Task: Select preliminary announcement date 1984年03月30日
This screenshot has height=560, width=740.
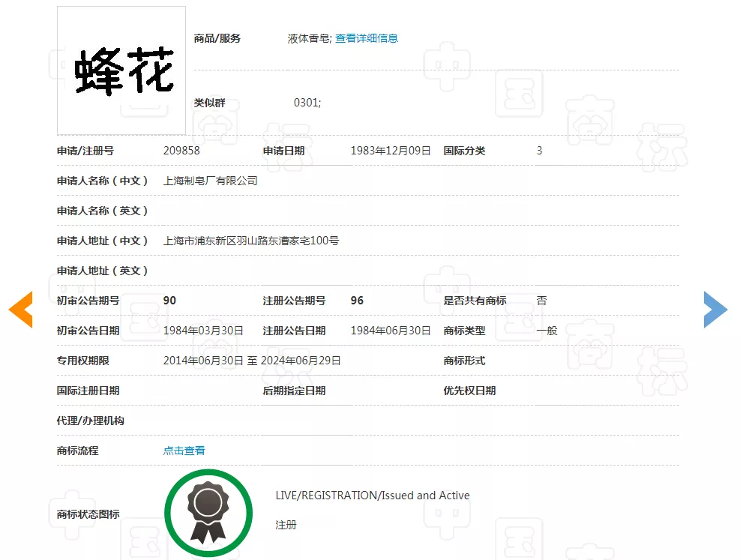Action: pos(203,331)
